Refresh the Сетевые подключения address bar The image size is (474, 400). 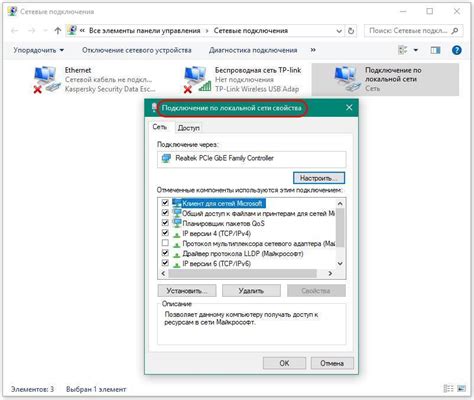pyautogui.click(x=351, y=31)
